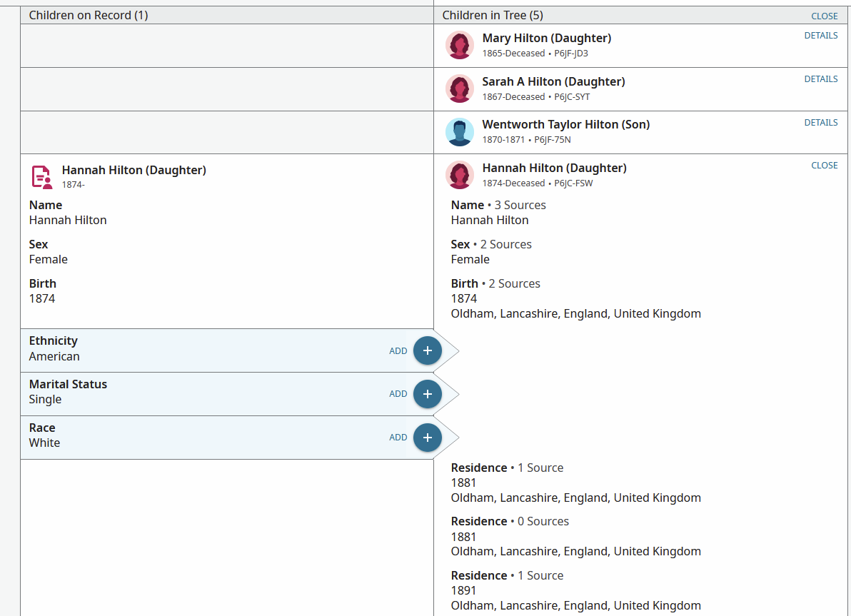The height and width of the screenshot is (616, 851).
Task: Select Sarah A Hilton (Daughter) name
Action: pyautogui.click(x=553, y=81)
